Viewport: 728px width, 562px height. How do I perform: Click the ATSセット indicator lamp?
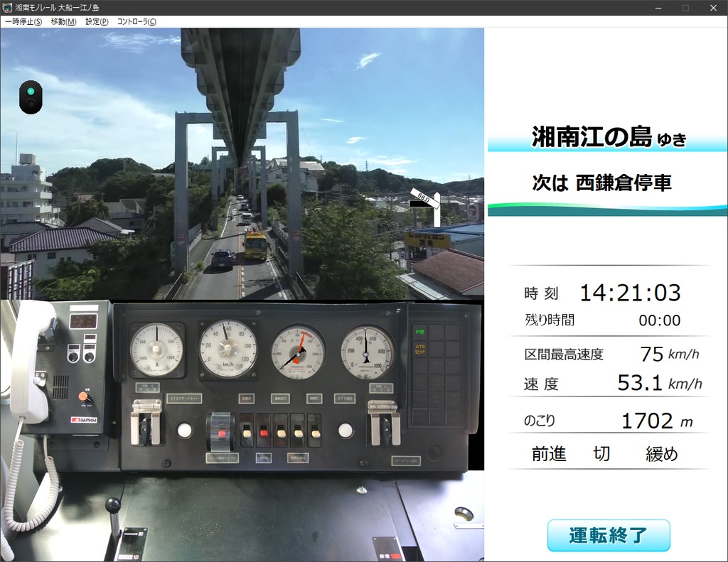[x=420, y=350]
